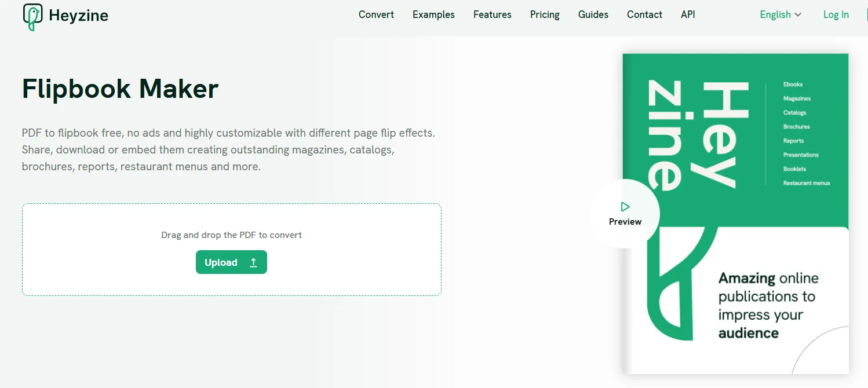Click the Heyzine bird logo icon
Screen dimensions: 868x388
pyautogui.click(x=32, y=17)
